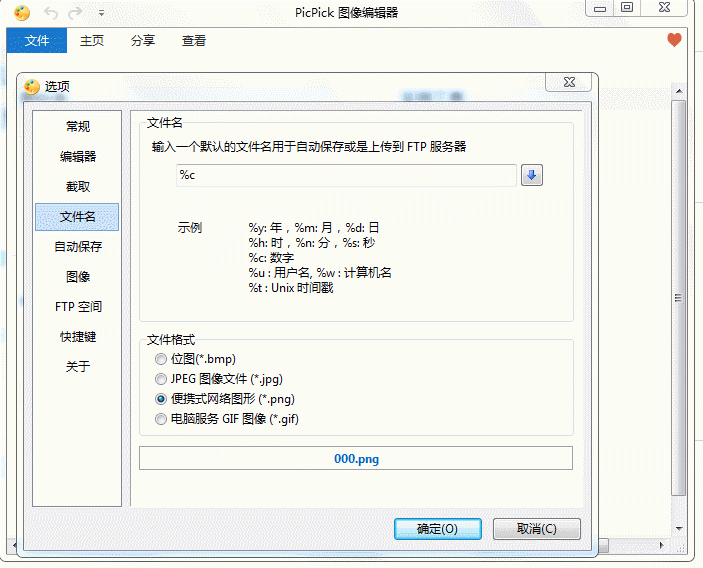
Task: Click the PicPick app logo icon
Action: tap(22, 13)
